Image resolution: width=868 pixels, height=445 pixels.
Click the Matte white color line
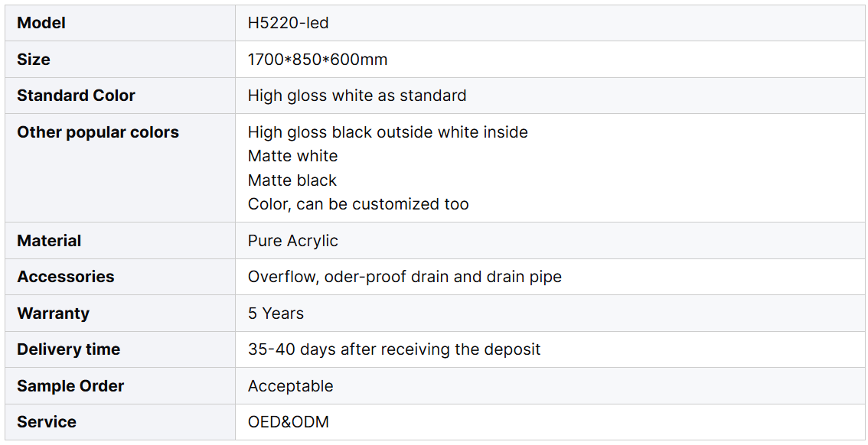(x=292, y=156)
